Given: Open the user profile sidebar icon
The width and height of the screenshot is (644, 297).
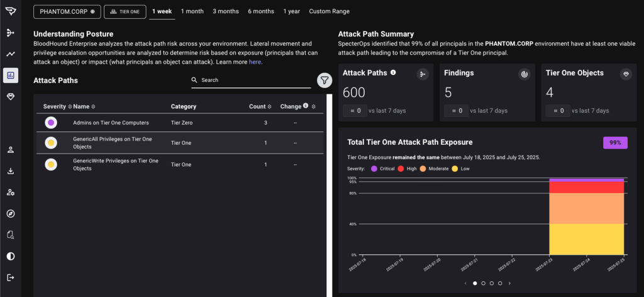Looking at the screenshot, I should 11,150.
